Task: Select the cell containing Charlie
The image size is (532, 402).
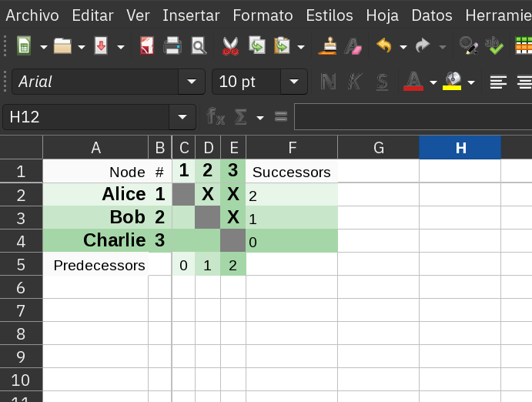Action: (95, 240)
